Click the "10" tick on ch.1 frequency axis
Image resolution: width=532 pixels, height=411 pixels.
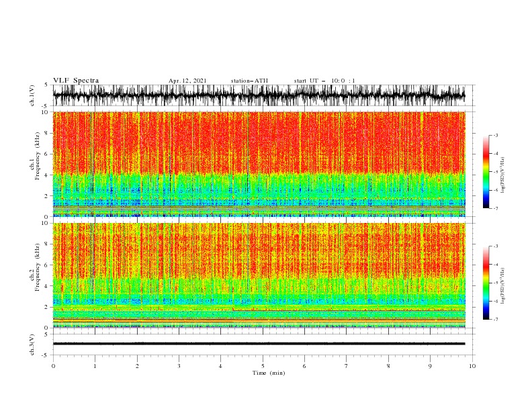[45, 112]
